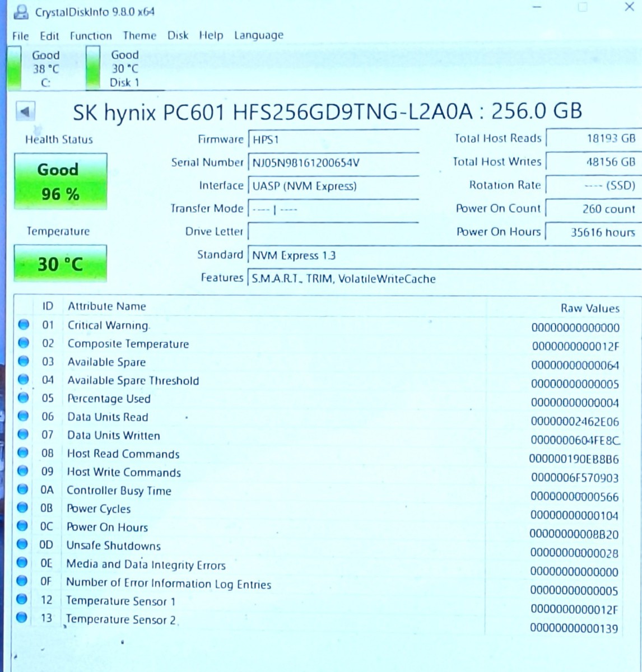
Task: Click the Attribute Name column header
Action: tap(106, 306)
